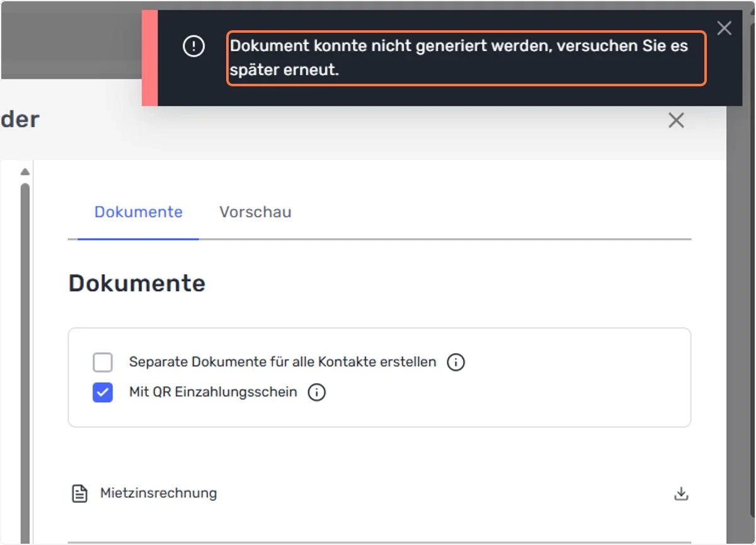Uncheck Mit QR Einzahlungsschein checkbox
The height and width of the screenshot is (545, 756).
(103, 393)
